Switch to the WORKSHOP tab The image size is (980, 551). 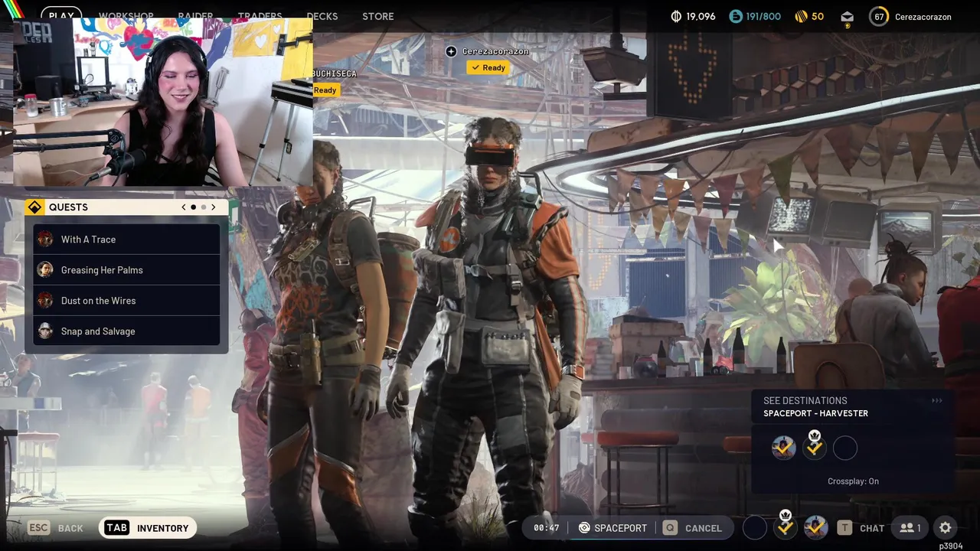pos(126,16)
